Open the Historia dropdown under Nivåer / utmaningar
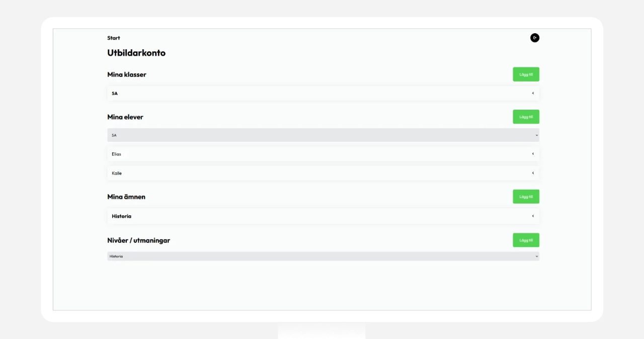 tap(323, 257)
